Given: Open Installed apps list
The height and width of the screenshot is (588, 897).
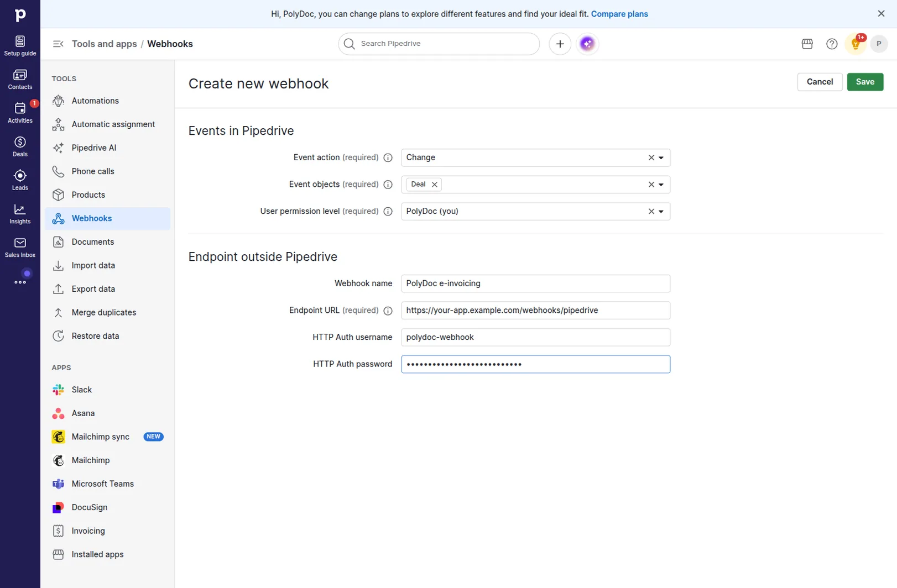Looking at the screenshot, I should [108, 554].
